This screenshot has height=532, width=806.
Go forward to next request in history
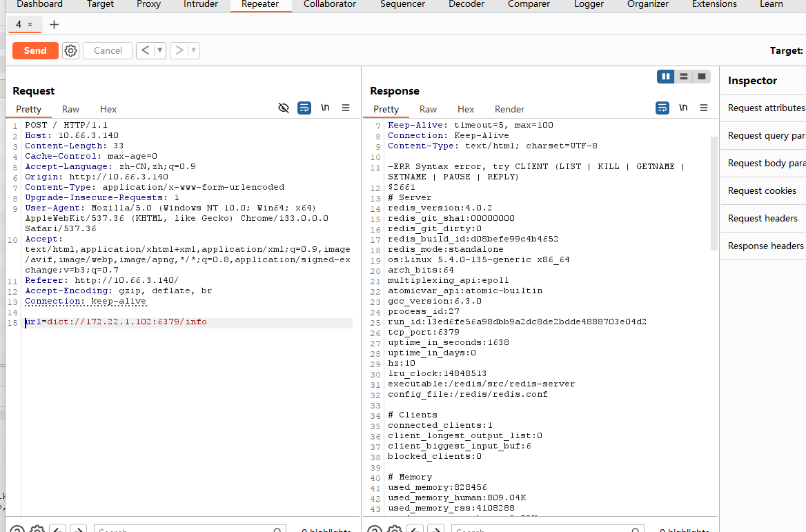tap(179, 50)
